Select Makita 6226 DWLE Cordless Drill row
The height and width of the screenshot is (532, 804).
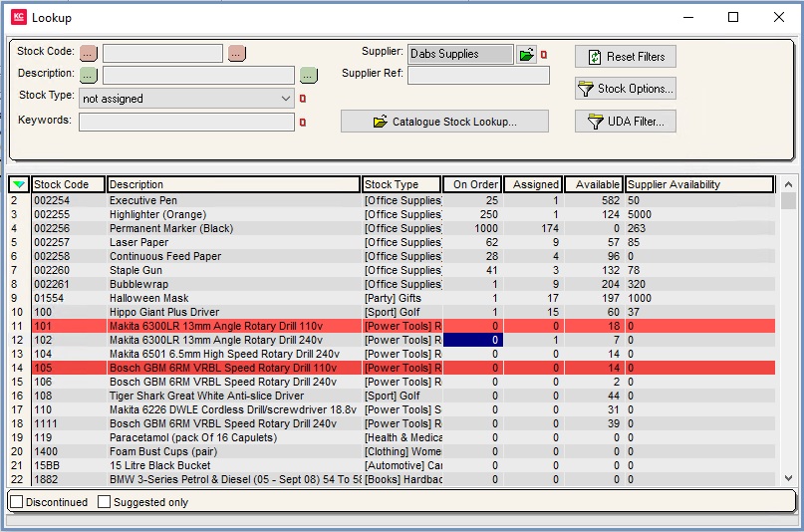pyautogui.click(x=392, y=409)
